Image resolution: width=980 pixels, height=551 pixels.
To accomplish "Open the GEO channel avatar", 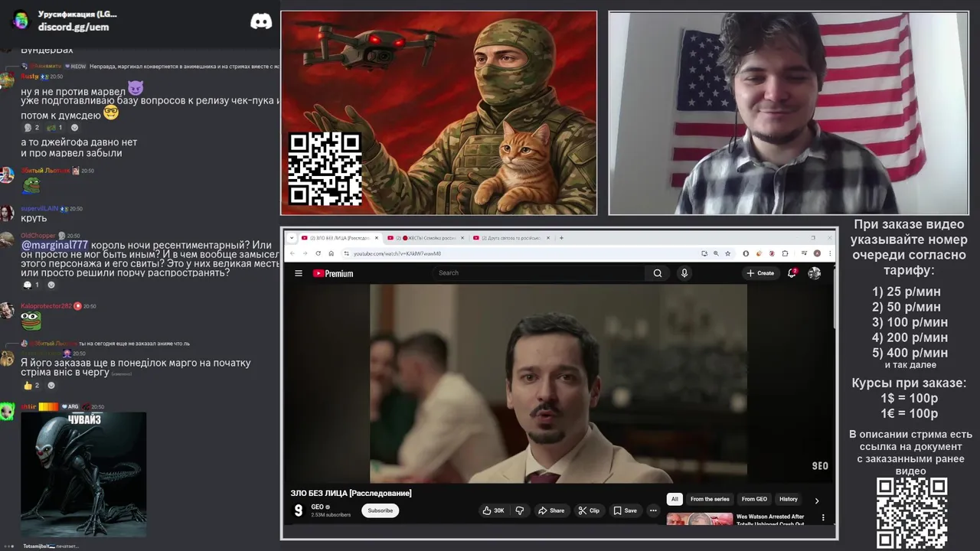I will coord(299,510).
